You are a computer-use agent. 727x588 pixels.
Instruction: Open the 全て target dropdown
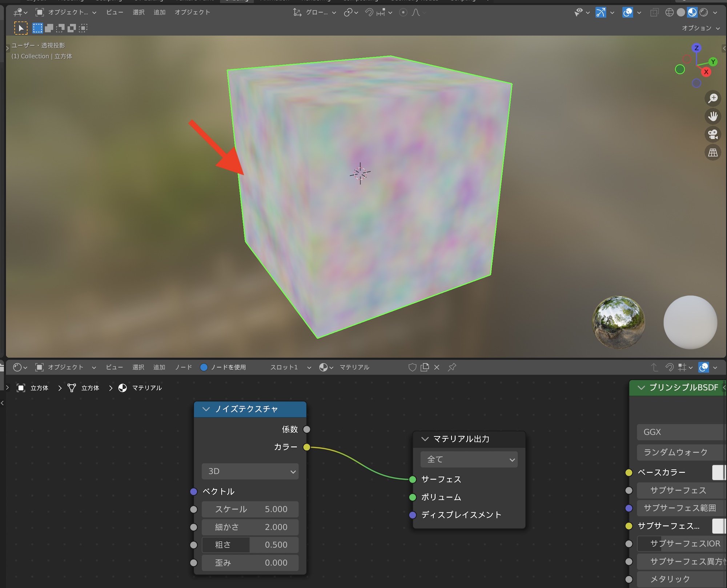469,459
